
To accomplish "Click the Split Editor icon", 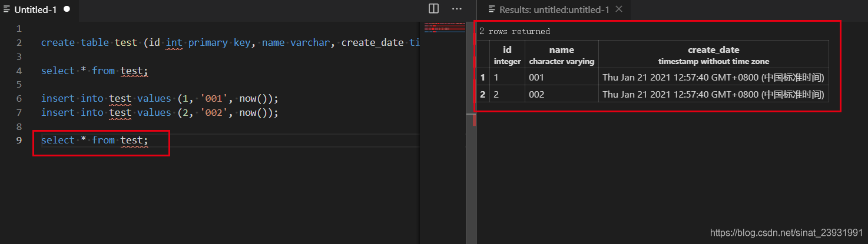I will (433, 9).
